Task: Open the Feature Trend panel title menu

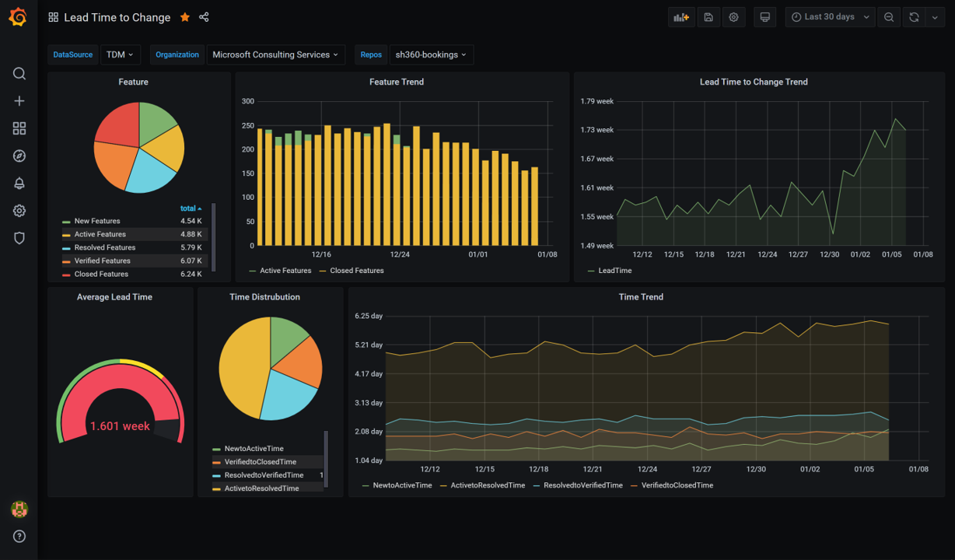Action: [x=397, y=82]
